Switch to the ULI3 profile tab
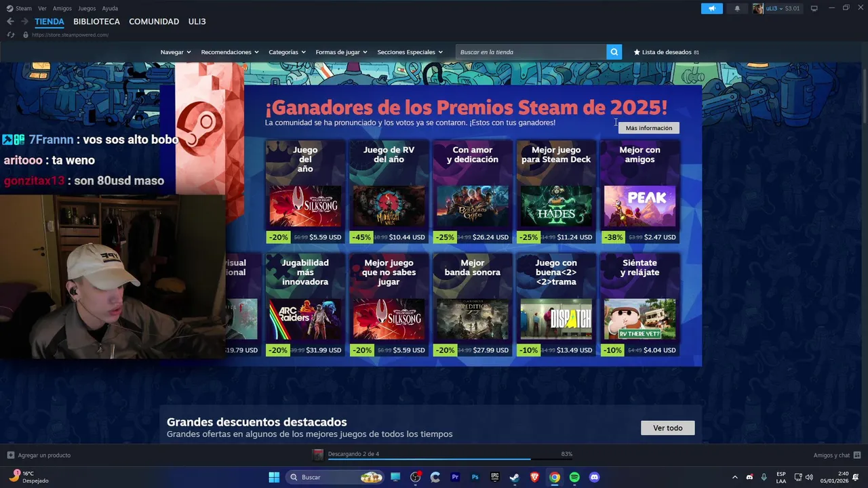Viewport: 868px width, 488px height. click(x=197, y=22)
